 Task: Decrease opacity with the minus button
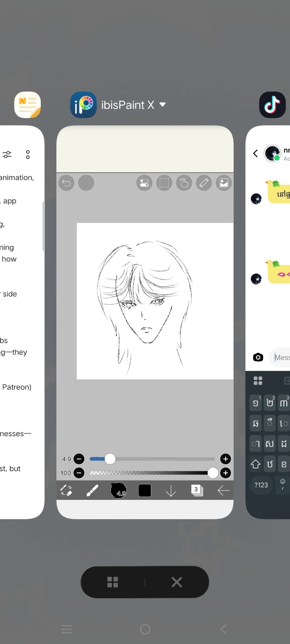coord(79,473)
